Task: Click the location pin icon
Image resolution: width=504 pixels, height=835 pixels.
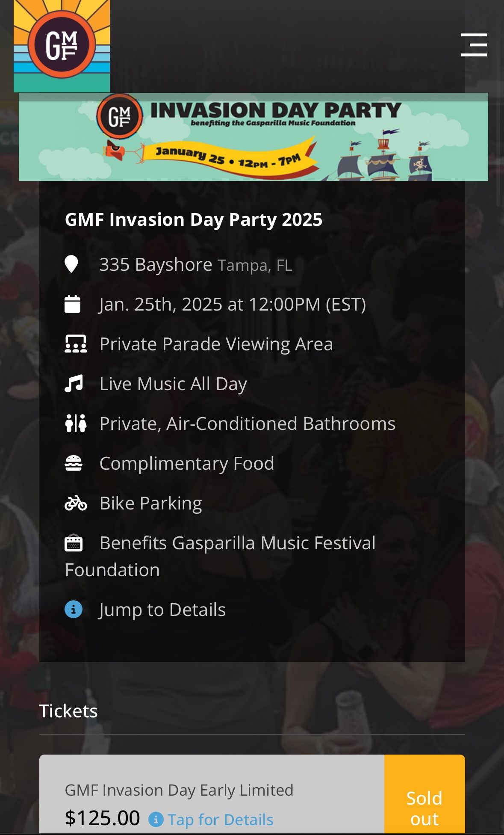Action: coord(71,264)
